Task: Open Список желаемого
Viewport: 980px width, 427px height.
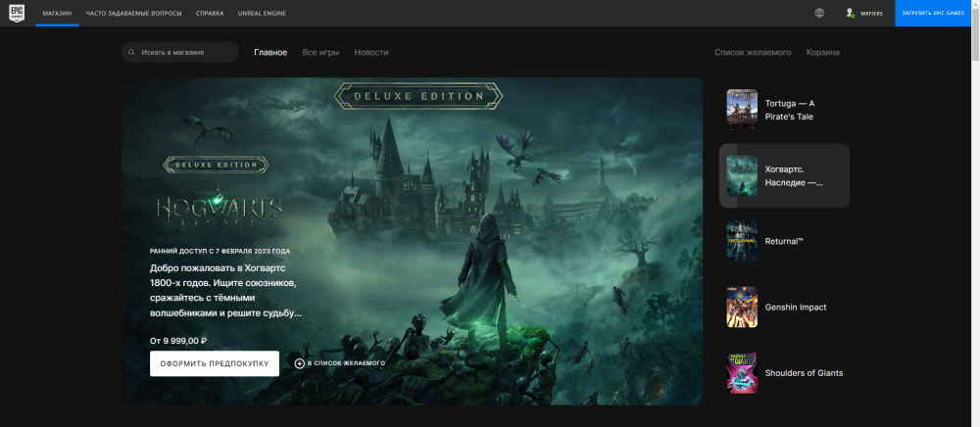Action: coord(753,53)
